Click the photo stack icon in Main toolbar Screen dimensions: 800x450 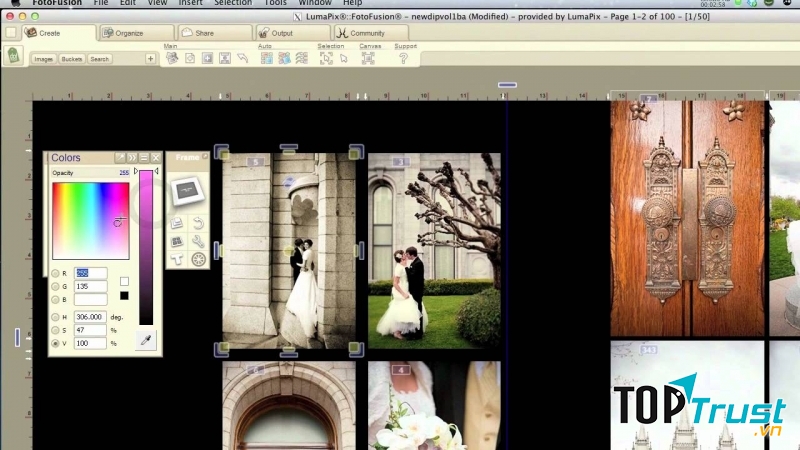click(172, 58)
